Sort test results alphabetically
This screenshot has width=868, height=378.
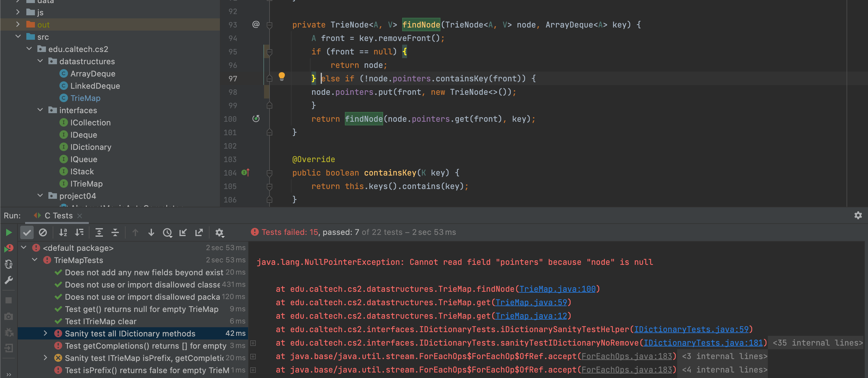point(63,233)
